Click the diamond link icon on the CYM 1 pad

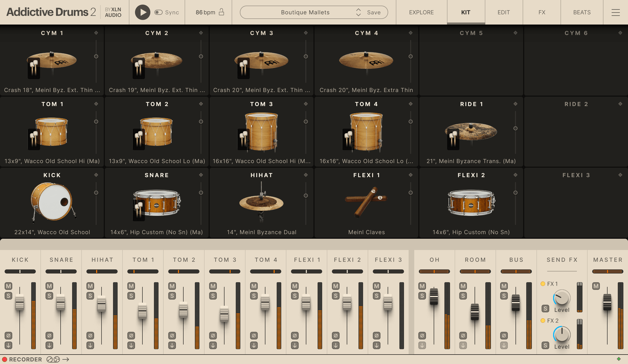click(96, 33)
